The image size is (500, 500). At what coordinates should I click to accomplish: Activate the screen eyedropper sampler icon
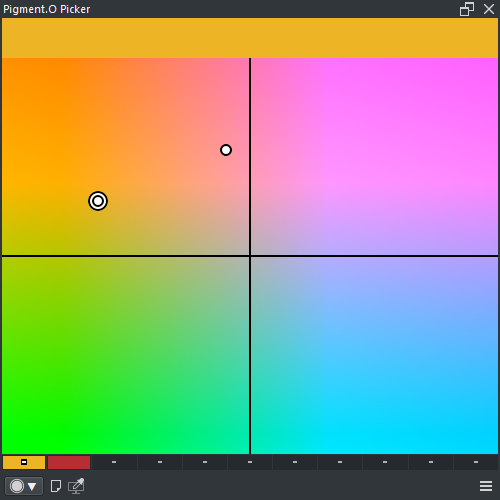(x=76, y=486)
